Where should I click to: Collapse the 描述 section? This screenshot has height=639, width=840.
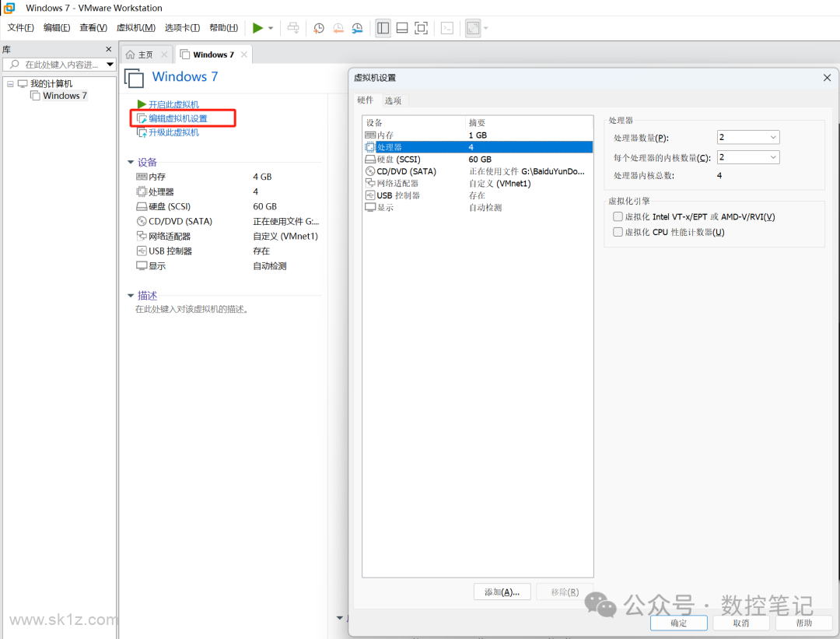click(130, 296)
